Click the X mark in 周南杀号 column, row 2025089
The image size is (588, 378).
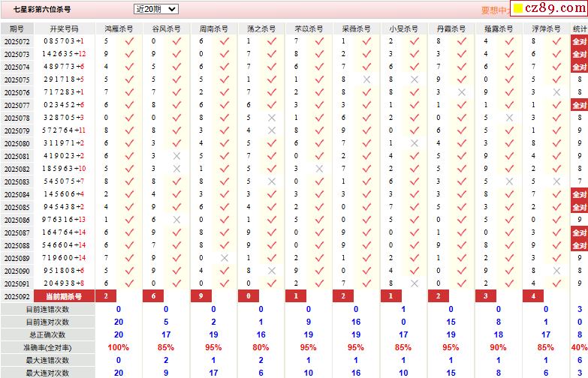[x=225, y=258]
